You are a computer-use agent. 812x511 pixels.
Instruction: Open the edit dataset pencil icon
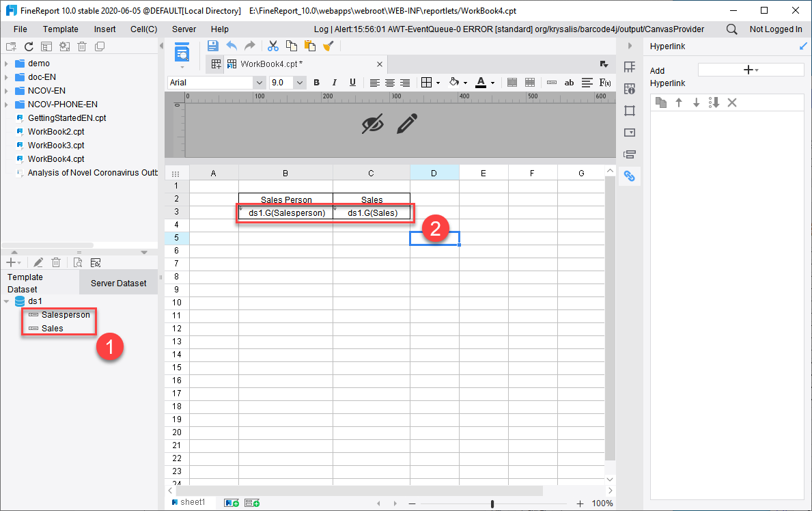(38, 262)
